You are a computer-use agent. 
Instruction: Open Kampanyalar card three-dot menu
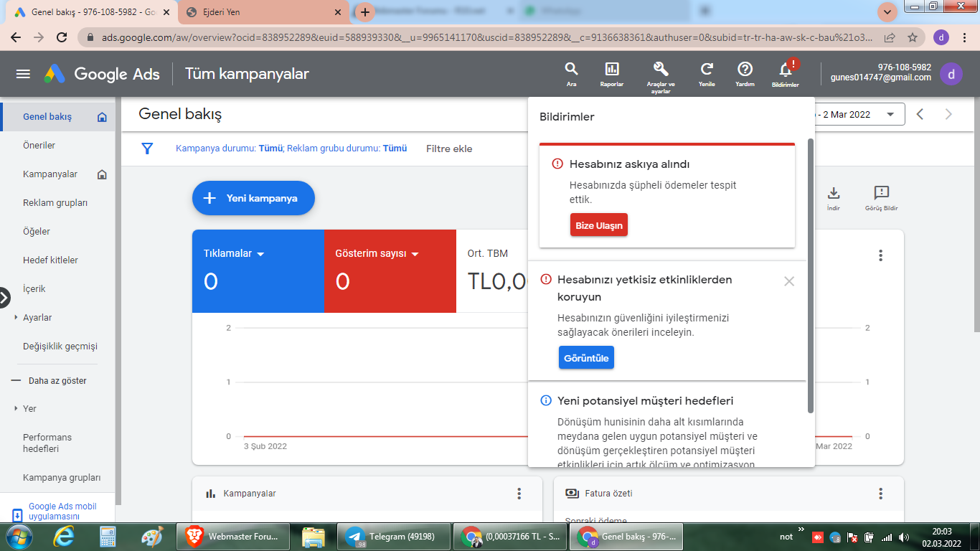519,494
